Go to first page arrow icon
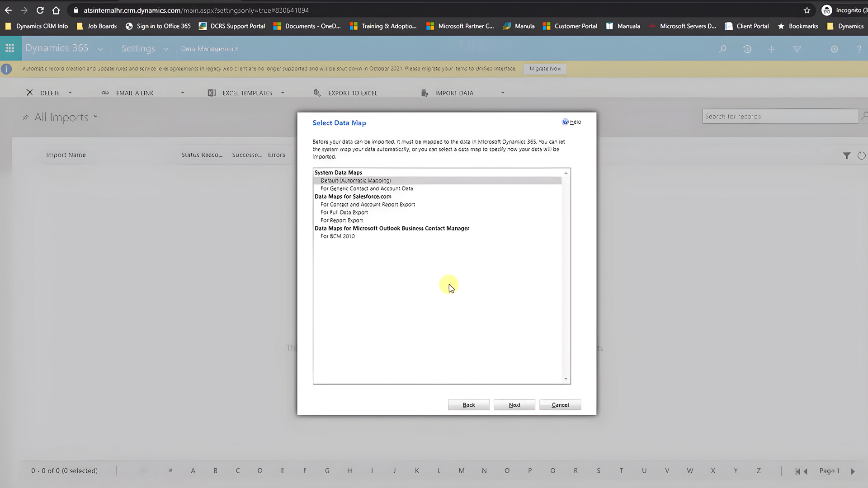This screenshot has width=868, height=488. (x=798, y=471)
